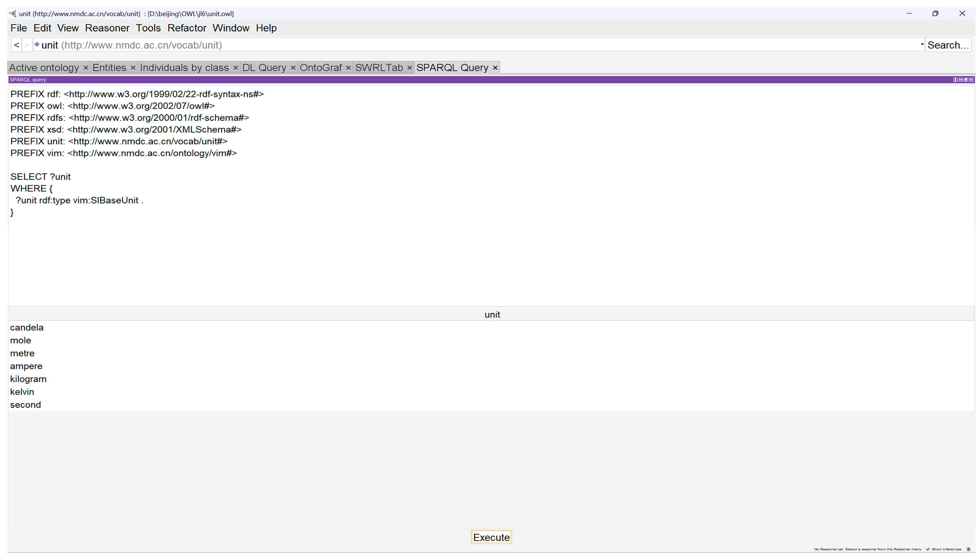This screenshot has height=560, width=980.
Task: Open the Edit menu
Action: [x=42, y=28]
